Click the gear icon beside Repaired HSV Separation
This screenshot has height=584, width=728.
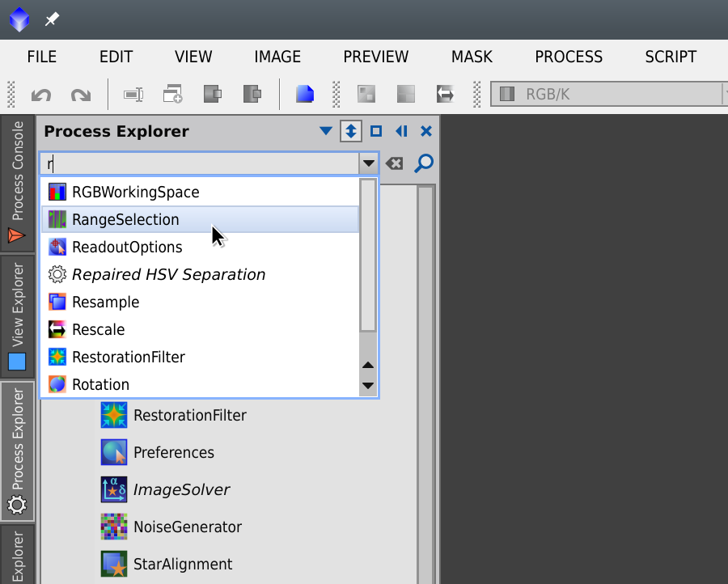(x=57, y=274)
